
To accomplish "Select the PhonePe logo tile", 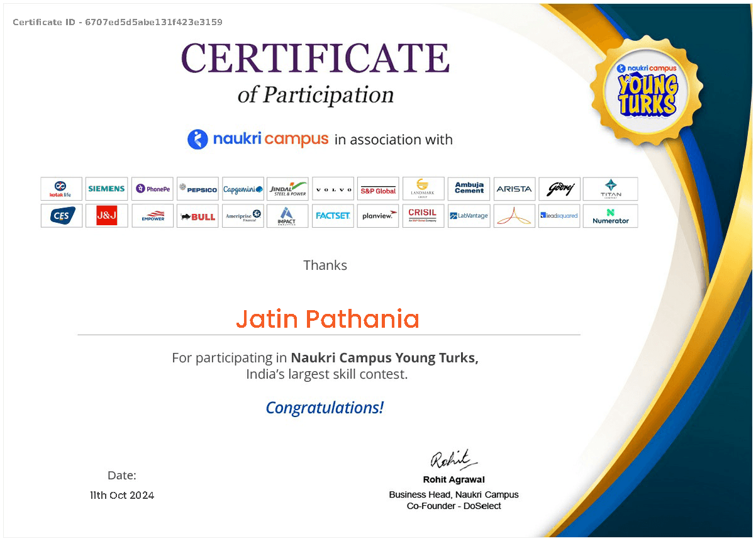I will 152,189.
